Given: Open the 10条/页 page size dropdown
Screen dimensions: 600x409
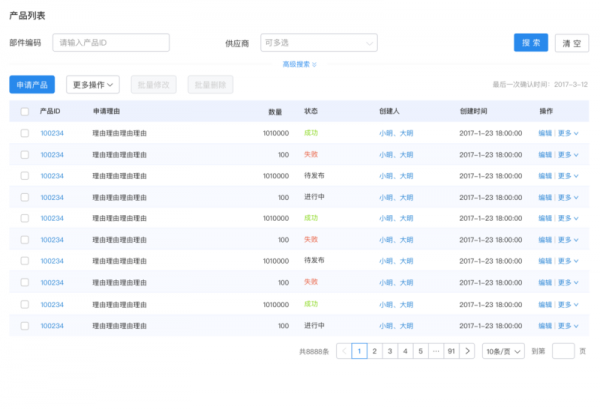Looking at the screenshot, I should pyautogui.click(x=502, y=351).
